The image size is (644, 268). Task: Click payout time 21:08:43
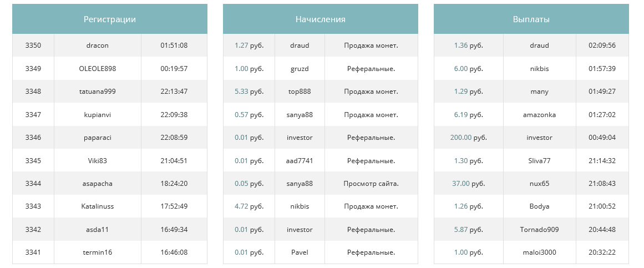602,183
